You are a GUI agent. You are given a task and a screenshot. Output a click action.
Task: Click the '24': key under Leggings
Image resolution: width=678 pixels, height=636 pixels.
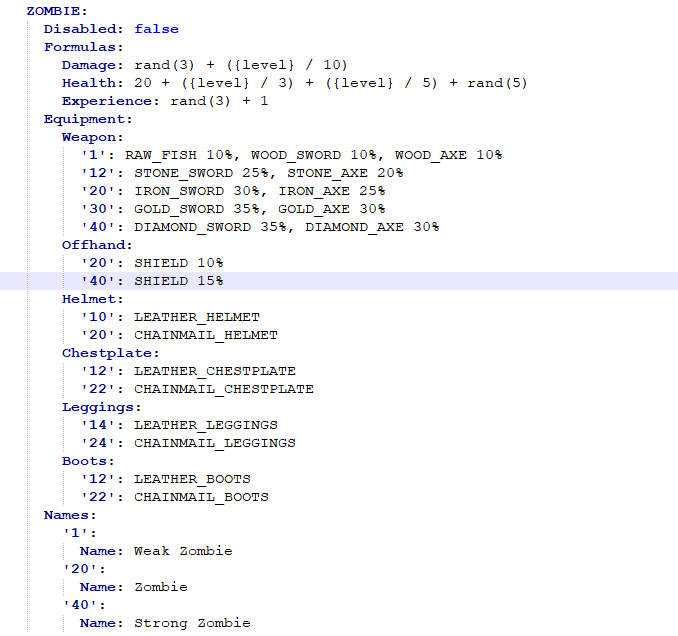(x=102, y=443)
